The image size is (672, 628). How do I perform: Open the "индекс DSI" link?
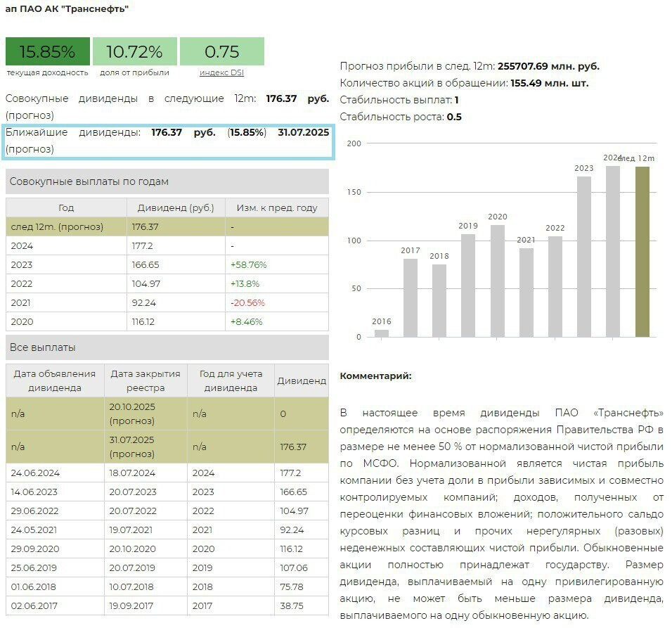(x=221, y=72)
